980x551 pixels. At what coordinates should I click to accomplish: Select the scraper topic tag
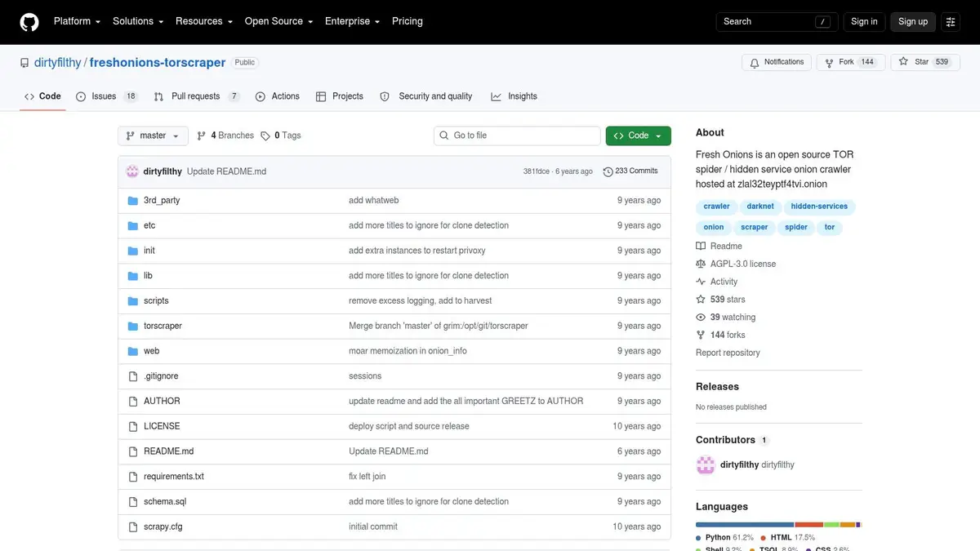pyautogui.click(x=755, y=228)
